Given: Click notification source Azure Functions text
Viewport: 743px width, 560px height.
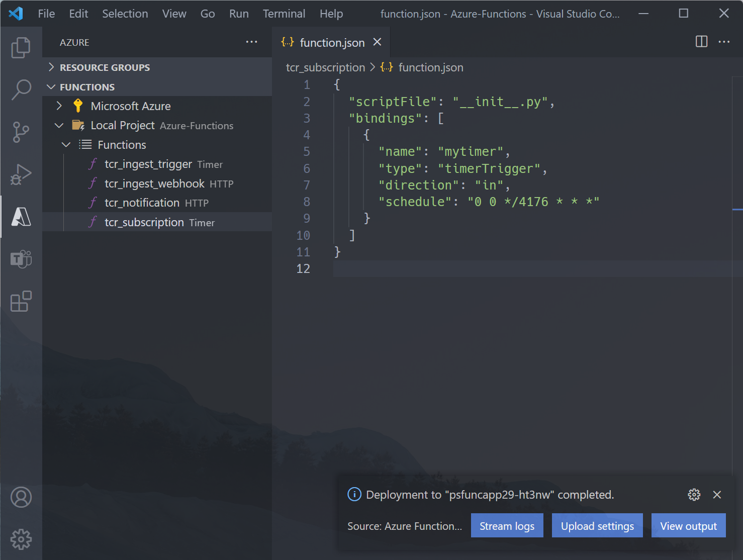Looking at the screenshot, I should (x=405, y=526).
